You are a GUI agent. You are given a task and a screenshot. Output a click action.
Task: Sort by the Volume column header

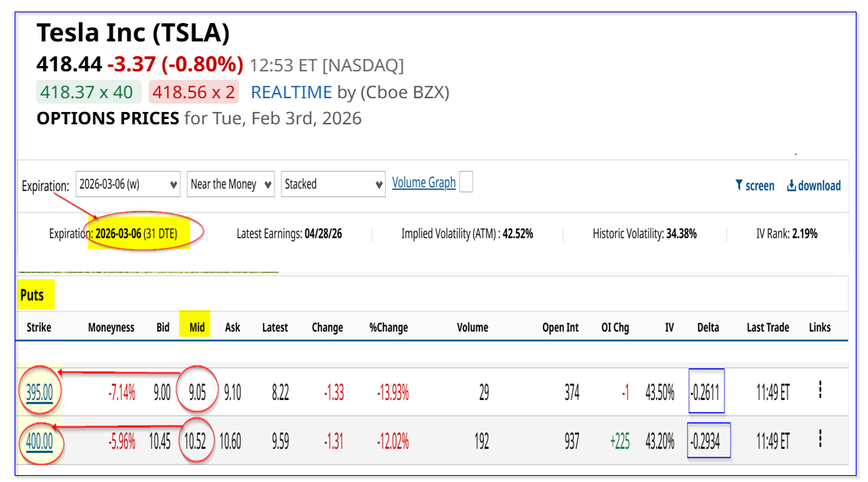(x=472, y=327)
